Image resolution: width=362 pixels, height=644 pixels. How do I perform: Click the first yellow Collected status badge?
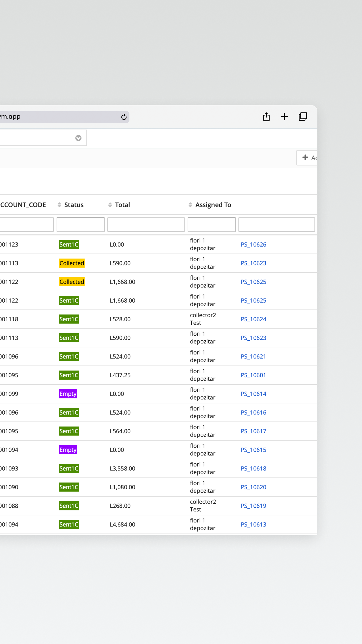click(x=72, y=263)
